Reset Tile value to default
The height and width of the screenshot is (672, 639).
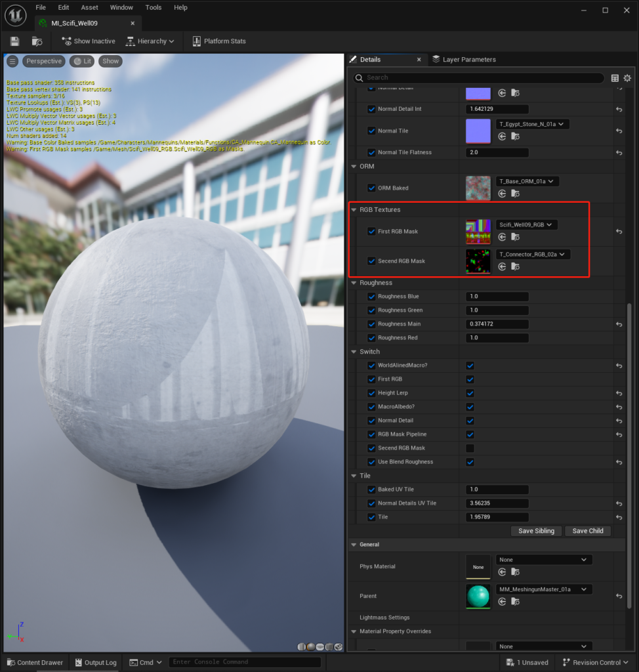(619, 517)
